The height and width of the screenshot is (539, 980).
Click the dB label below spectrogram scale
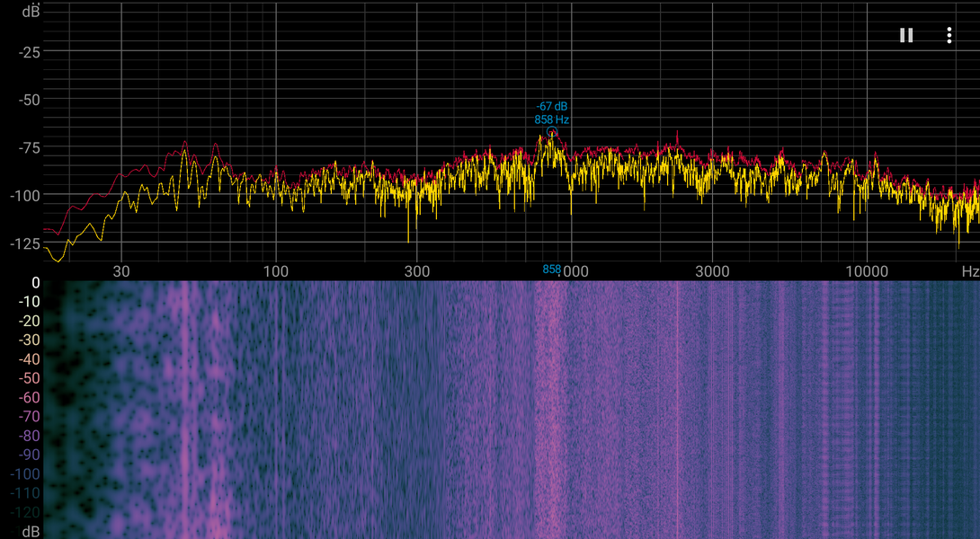point(31,532)
